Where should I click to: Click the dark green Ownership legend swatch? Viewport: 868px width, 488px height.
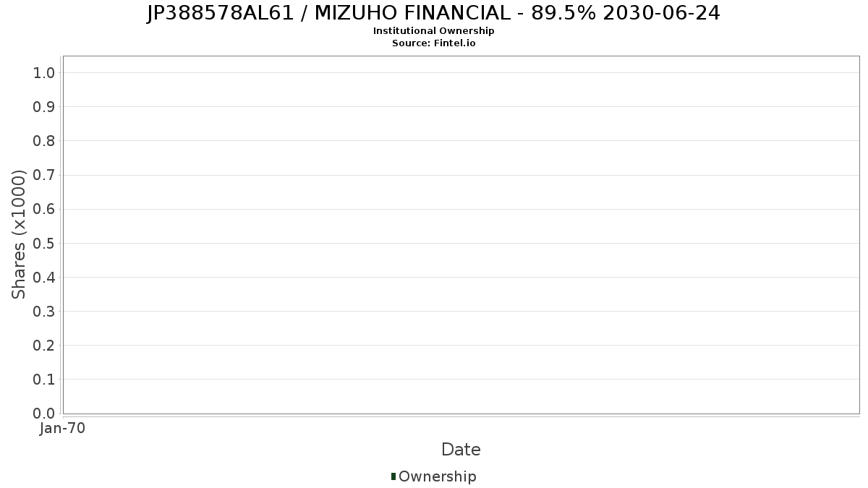pos(393,476)
